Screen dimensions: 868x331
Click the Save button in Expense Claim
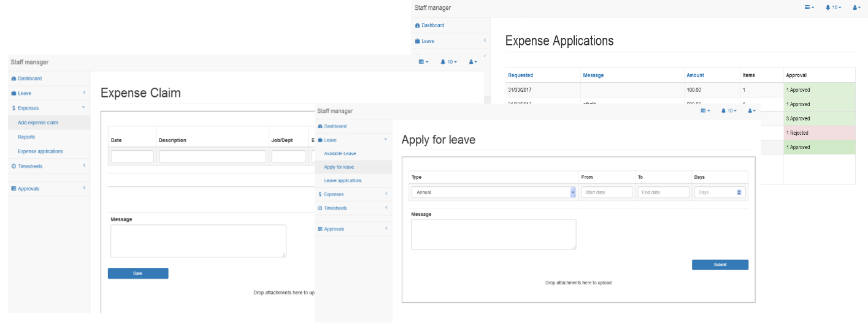pyautogui.click(x=138, y=273)
